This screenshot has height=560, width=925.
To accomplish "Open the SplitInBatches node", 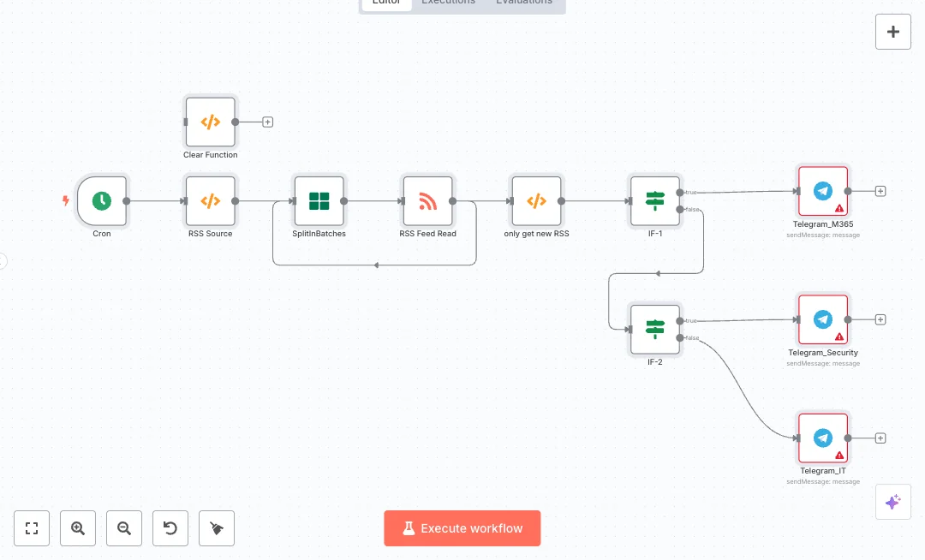I will coord(319,201).
